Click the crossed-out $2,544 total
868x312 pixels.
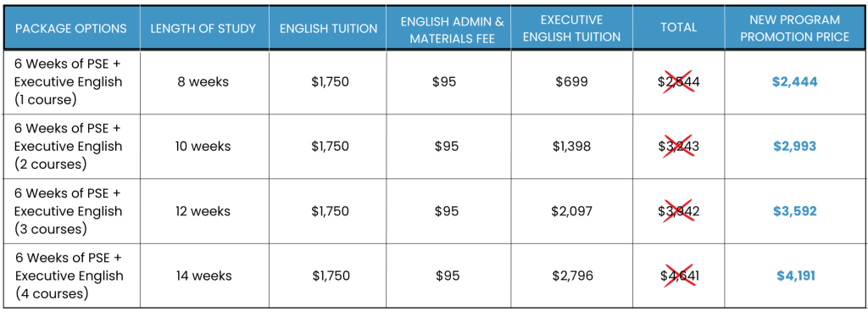pyautogui.click(x=678, y=82)
